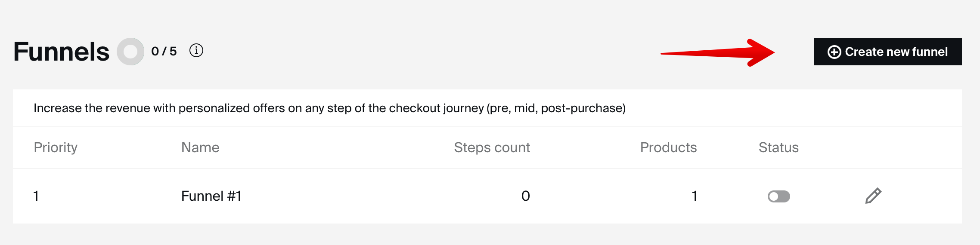Open the info icon next to 0 / 5
Image resolution: width=980 pixels, height=245 pixels.
(x=196, y=51)
